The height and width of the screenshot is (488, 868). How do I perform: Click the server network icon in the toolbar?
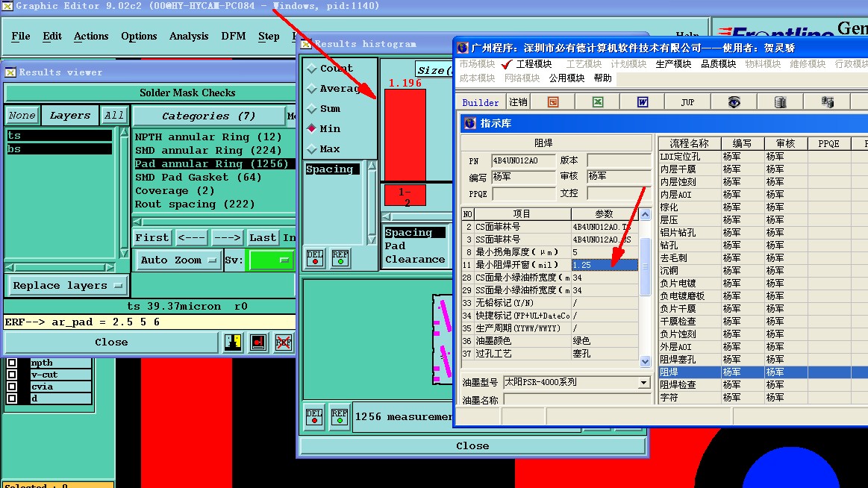pos(828,102)
